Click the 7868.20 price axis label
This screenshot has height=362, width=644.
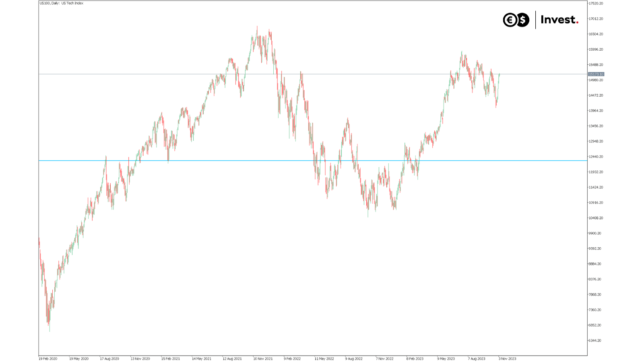596,294
